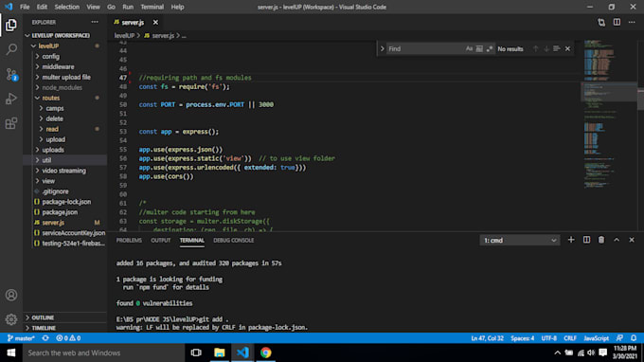This screenshot has height=362, width=644.
Task: Close the Find widget
Action: (567, 49)
